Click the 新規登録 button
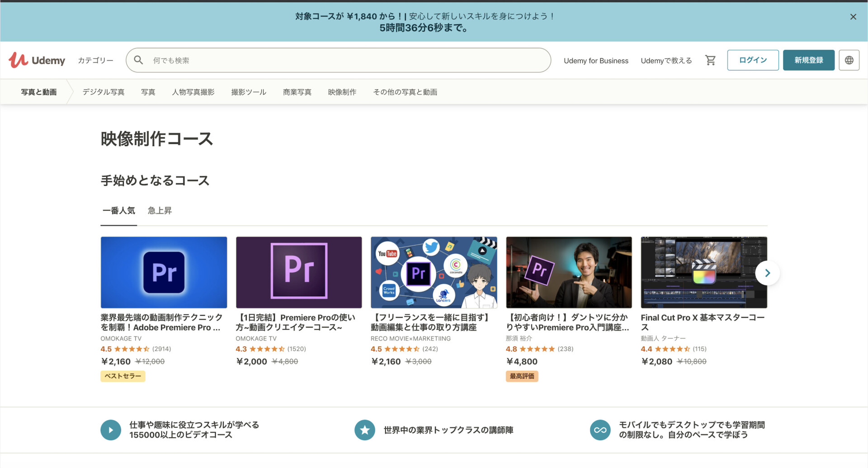868x468 pixels. [x=808, y=60]
